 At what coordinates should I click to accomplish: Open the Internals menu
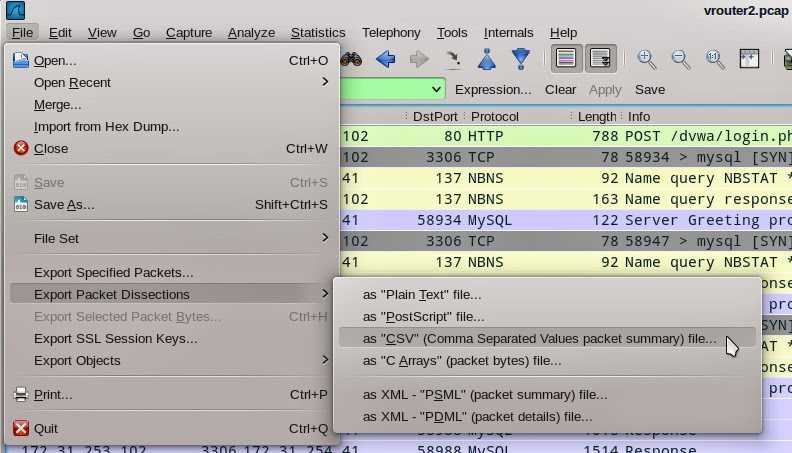coord(508,32)
